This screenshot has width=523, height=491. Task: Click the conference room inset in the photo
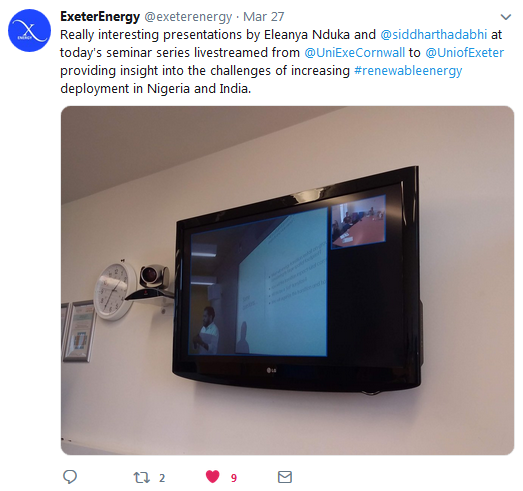(359, 221)
